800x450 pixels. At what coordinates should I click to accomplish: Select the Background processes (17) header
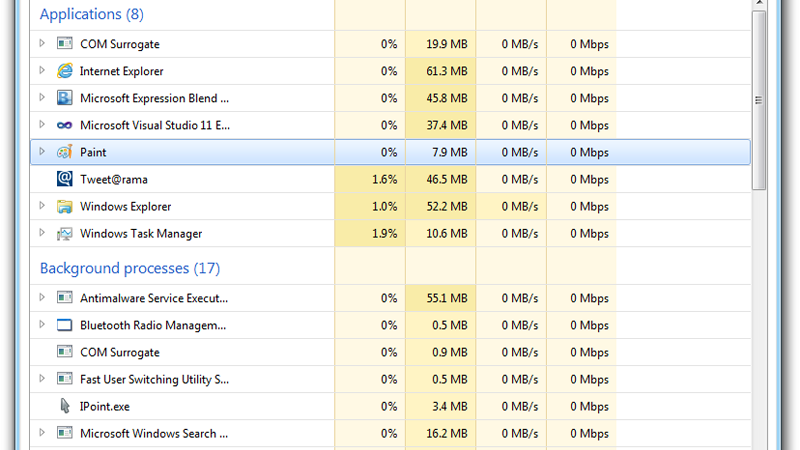(130, 268)
